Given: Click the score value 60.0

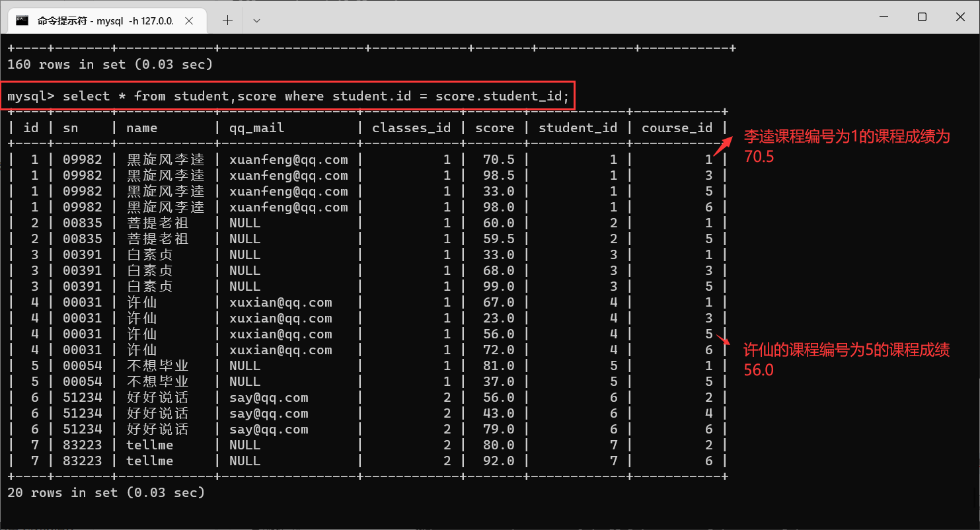Looking at the screenshot, I should pyautogui.click(x=499, y=223).
